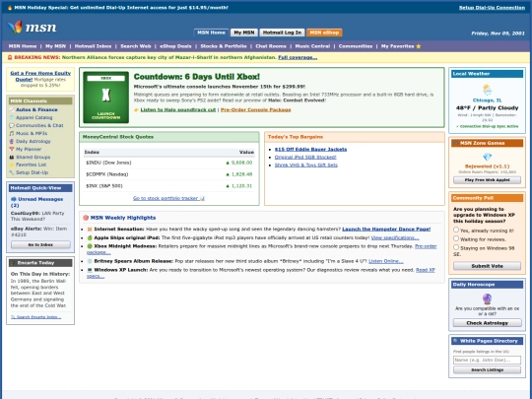
Task: Open Original iPod 5GB Stocked link
Action: tap(305, 157)
